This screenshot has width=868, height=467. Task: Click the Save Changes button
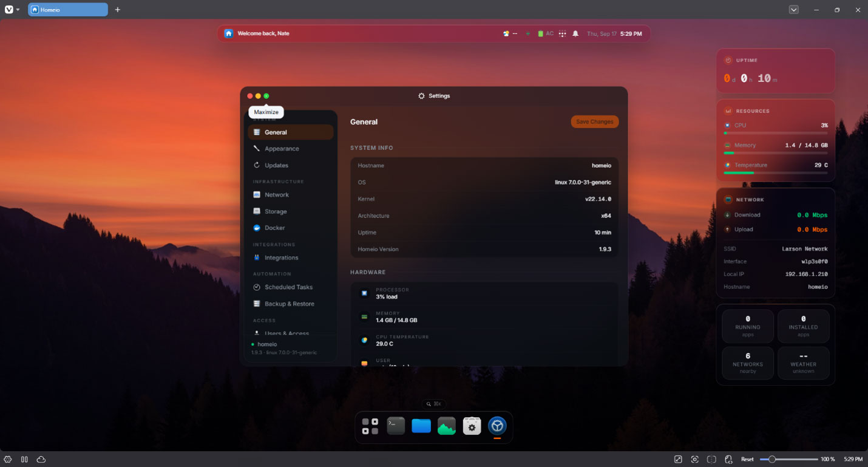595,121
